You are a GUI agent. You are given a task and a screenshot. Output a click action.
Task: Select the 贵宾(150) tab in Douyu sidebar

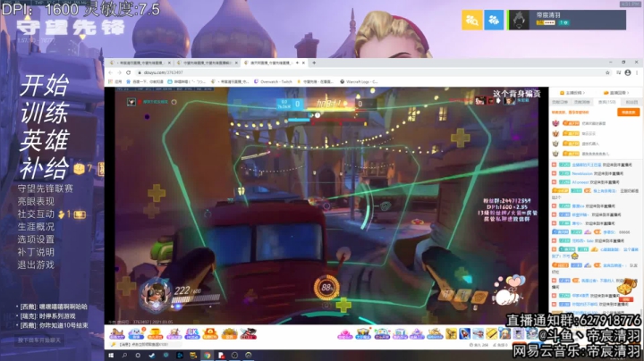pos(606,102)
